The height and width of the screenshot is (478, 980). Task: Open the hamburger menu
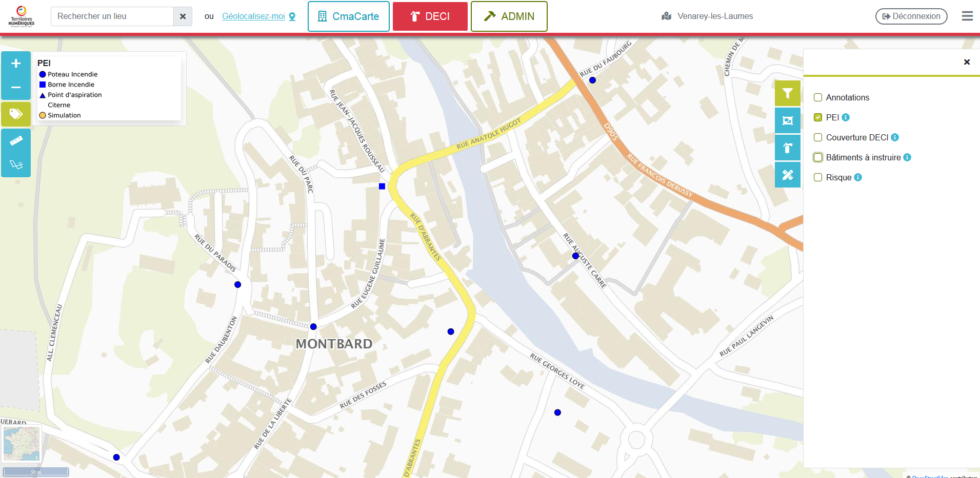[x=967, y=16]
